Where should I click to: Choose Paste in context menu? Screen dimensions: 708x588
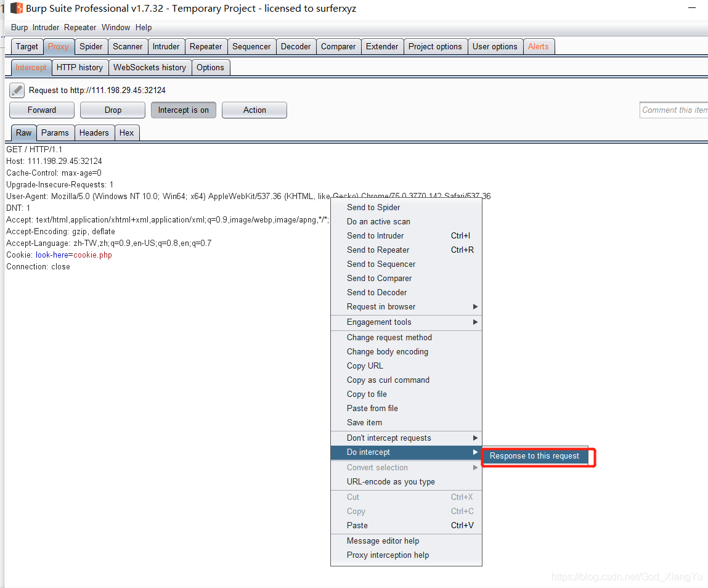coord(407,526)
